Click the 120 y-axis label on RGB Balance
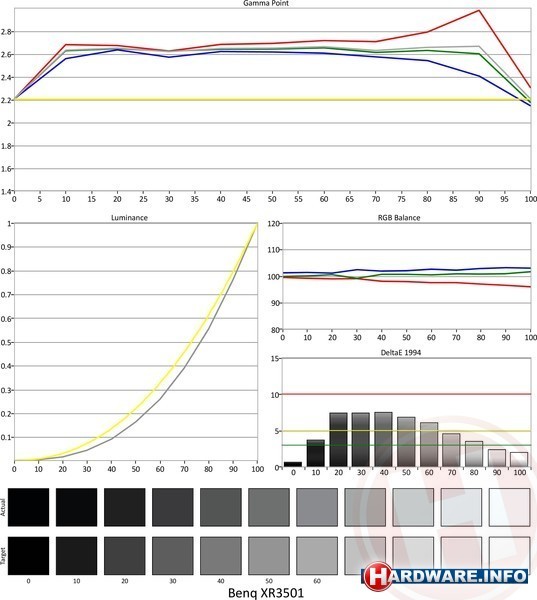 click(275, 223)
